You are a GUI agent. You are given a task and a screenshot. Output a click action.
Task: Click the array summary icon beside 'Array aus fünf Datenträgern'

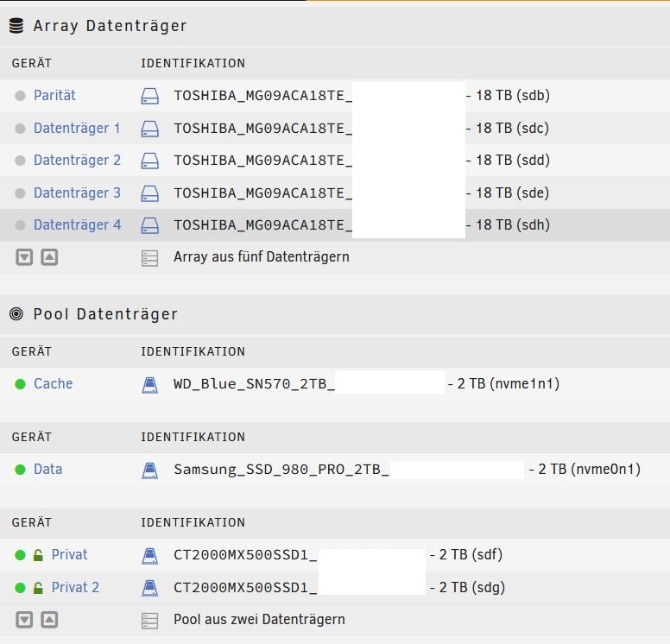pyautogui.click(x=149, y=258)
